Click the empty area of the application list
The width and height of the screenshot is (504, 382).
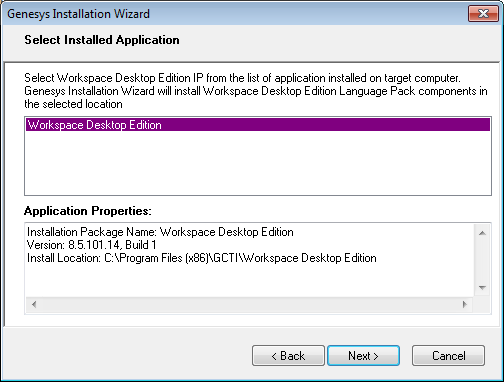[258, 163]
